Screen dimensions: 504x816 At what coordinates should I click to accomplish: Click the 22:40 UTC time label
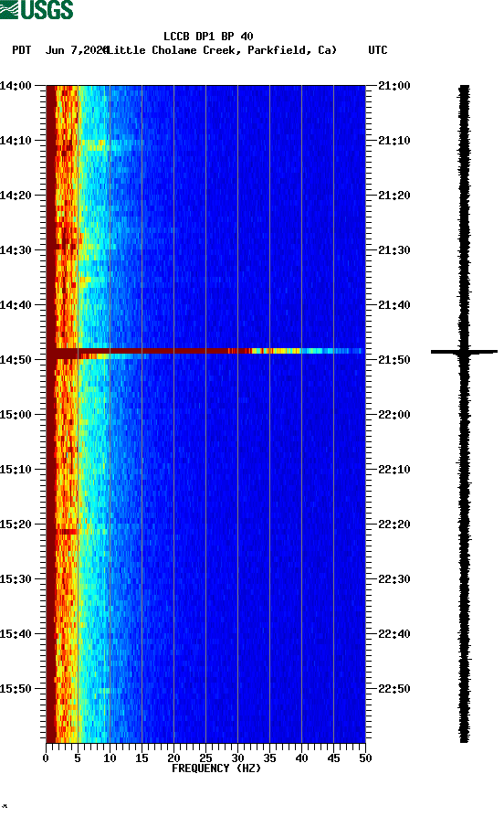pos(394,634)
